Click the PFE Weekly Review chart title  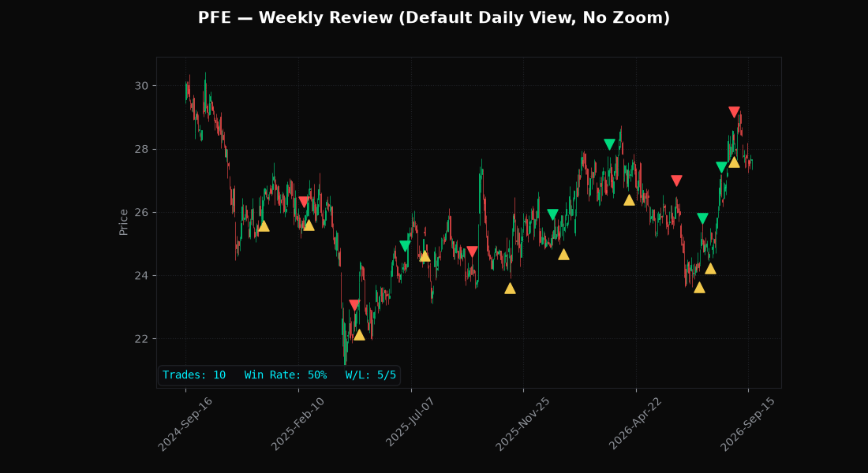(x=434, y=17)
